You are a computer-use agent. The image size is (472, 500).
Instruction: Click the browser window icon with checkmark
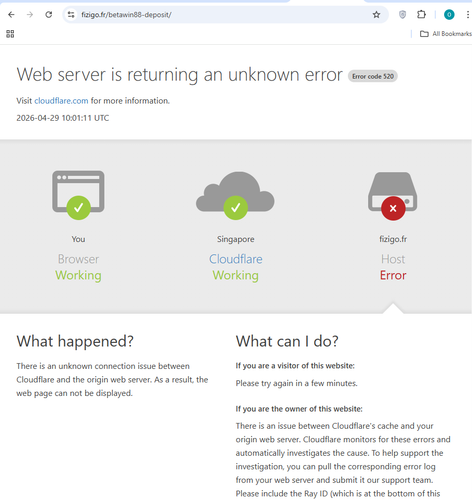[78, 195]
